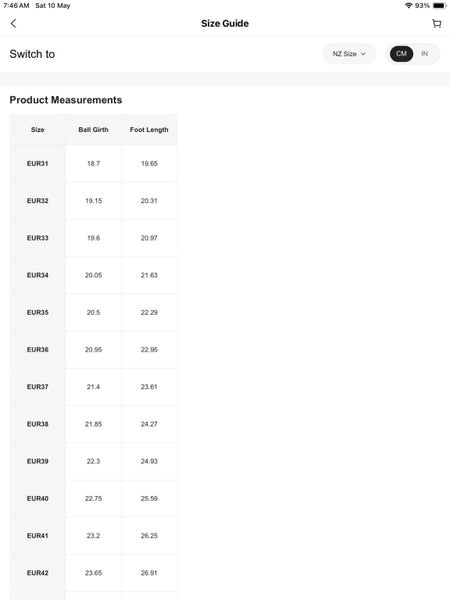Open the NZ Size dropdown
The height and width of the screenshot is (600, 450).
(349, 54)
